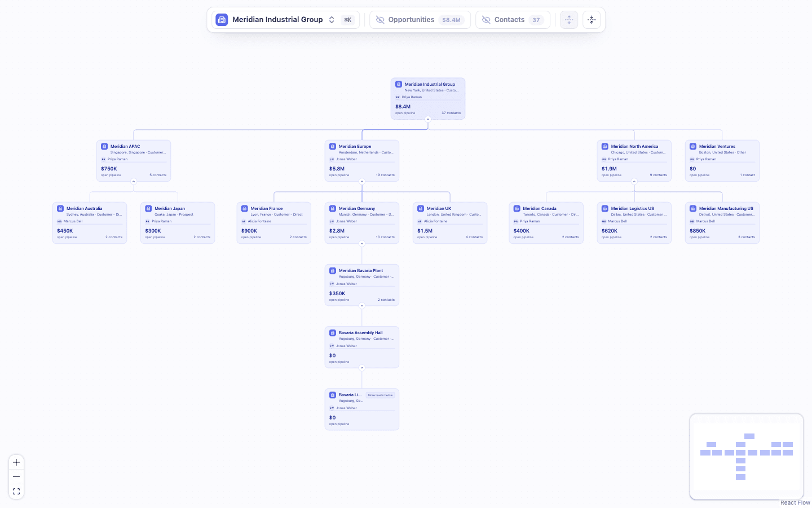Click the $450K value on Meridian Australia
Viewport: 812px width, 508px height.
tap(65, 231)
